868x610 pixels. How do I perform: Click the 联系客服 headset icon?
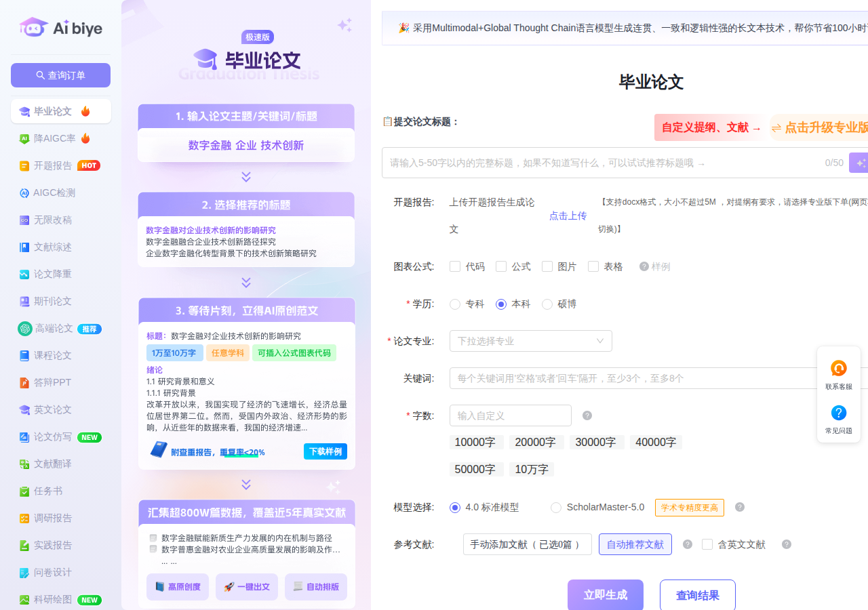(839, 368)
